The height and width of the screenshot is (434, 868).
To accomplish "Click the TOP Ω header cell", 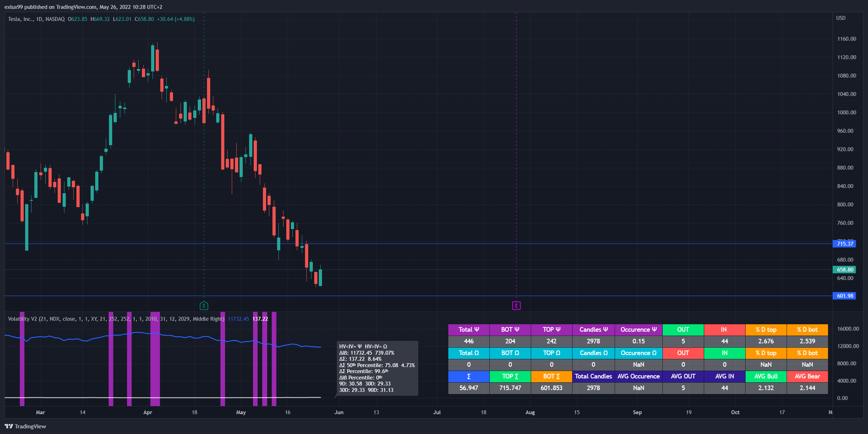I will click(552, 353).
